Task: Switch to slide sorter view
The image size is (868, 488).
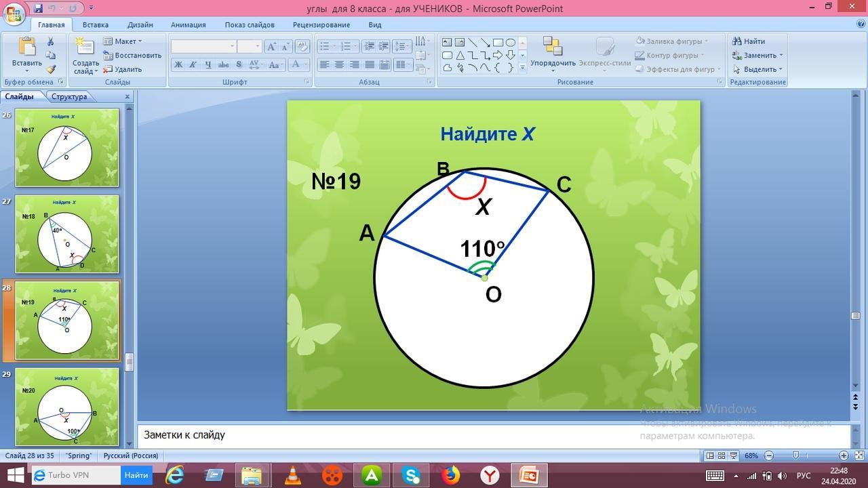Action: [722, 455]
